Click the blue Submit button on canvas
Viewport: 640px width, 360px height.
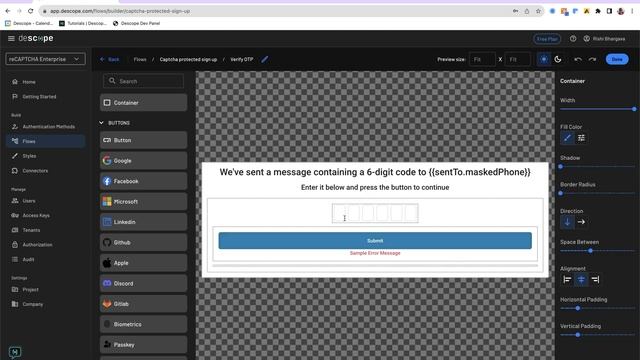(x=375, y=241)
